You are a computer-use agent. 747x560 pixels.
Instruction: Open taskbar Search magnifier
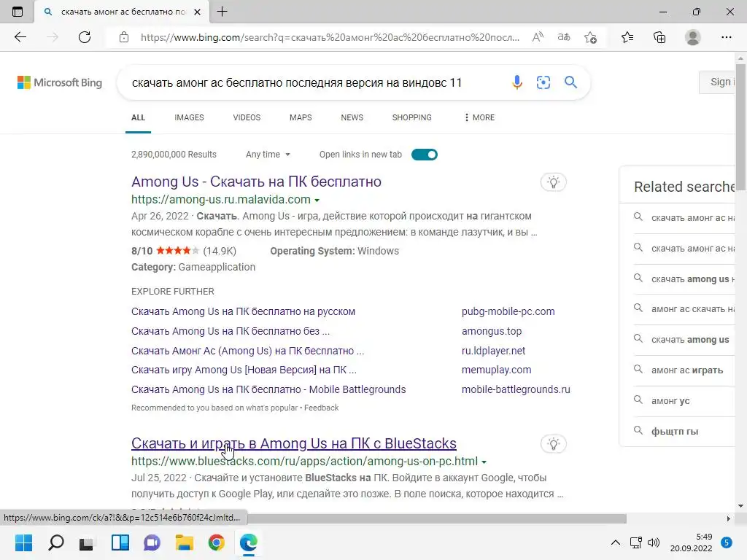[55, 542]
